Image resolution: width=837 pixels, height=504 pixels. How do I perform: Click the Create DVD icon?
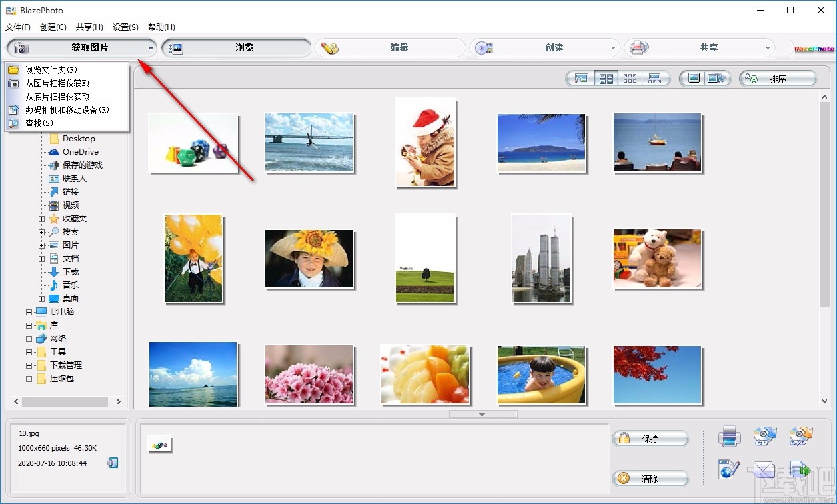(800, 435)
